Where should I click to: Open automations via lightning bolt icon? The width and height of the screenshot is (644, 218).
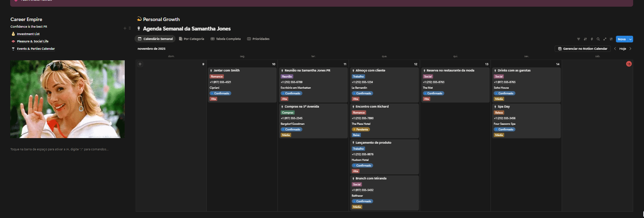592,39
